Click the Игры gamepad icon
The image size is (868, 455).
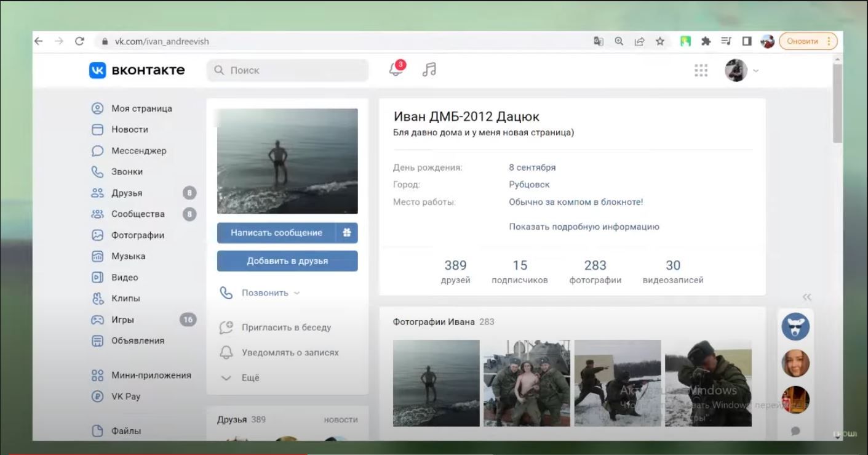point(97,320)
